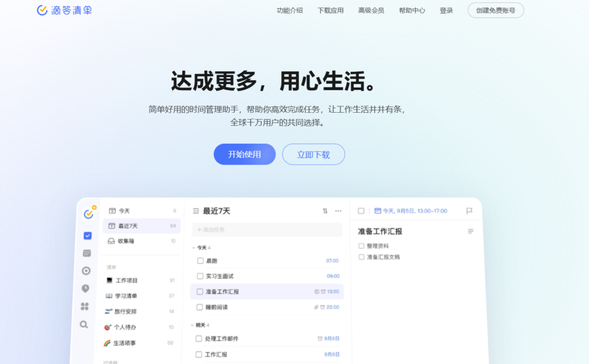Open the 帮助中心 menu

[412, 10]
